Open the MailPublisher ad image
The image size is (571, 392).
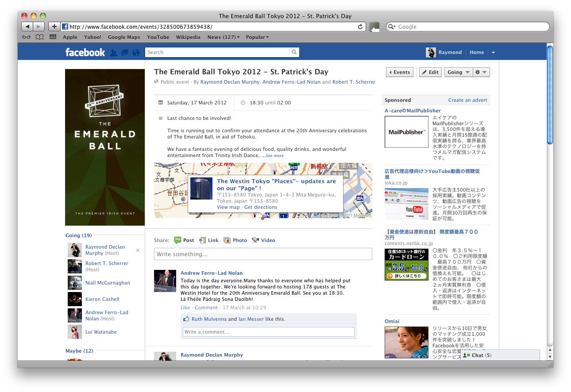pos(406,132)
